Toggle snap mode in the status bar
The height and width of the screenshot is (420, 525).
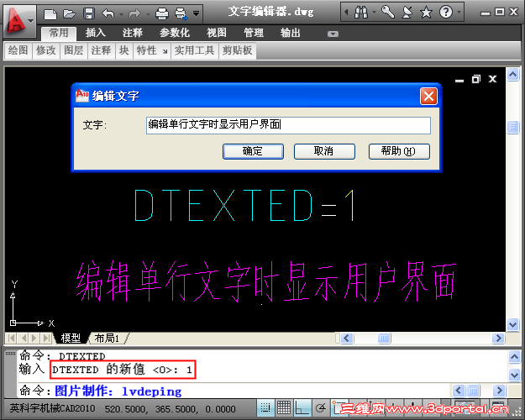pyautogui.click(x=265, y=408)
